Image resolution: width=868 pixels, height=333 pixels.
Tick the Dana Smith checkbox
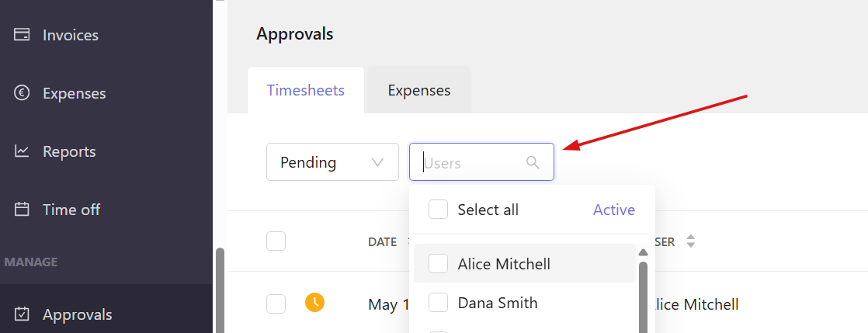pyautogui.click(x=438, y=303)
